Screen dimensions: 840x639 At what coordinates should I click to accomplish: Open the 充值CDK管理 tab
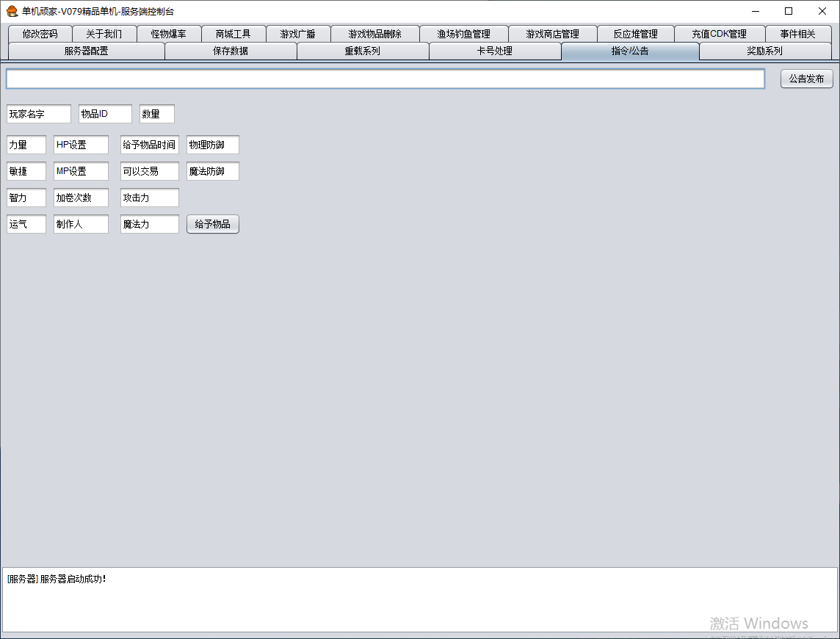(719, 34)
